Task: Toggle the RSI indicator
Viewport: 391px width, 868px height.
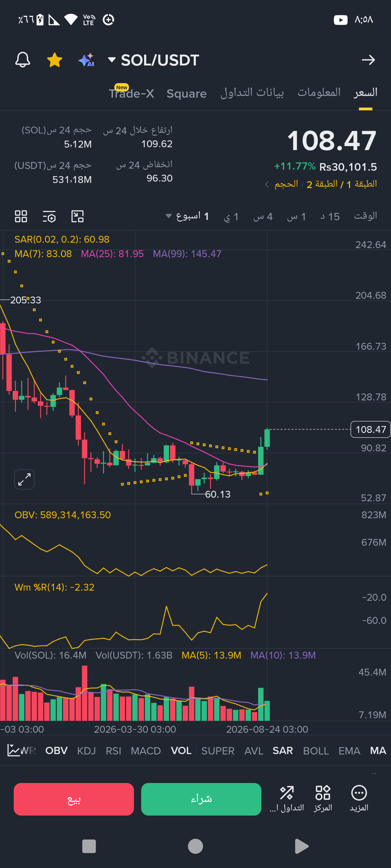Action: tap(113, 751)
